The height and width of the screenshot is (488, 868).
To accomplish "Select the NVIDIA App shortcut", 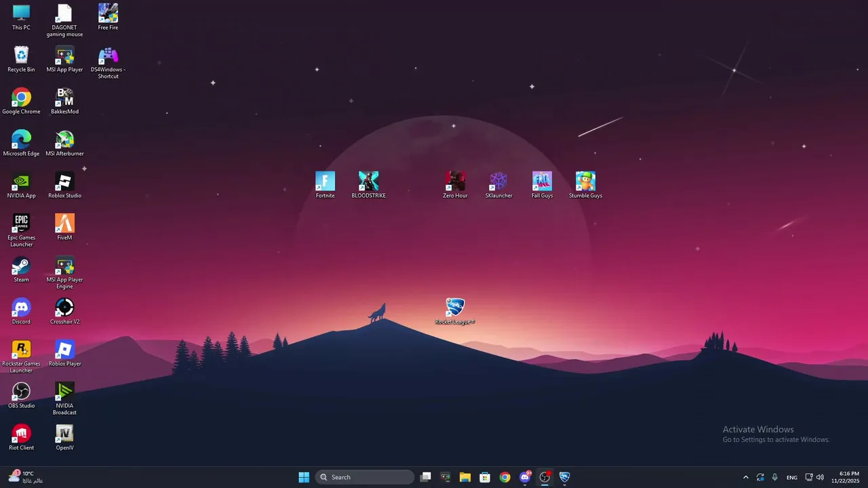I will (x=21, y=186).
